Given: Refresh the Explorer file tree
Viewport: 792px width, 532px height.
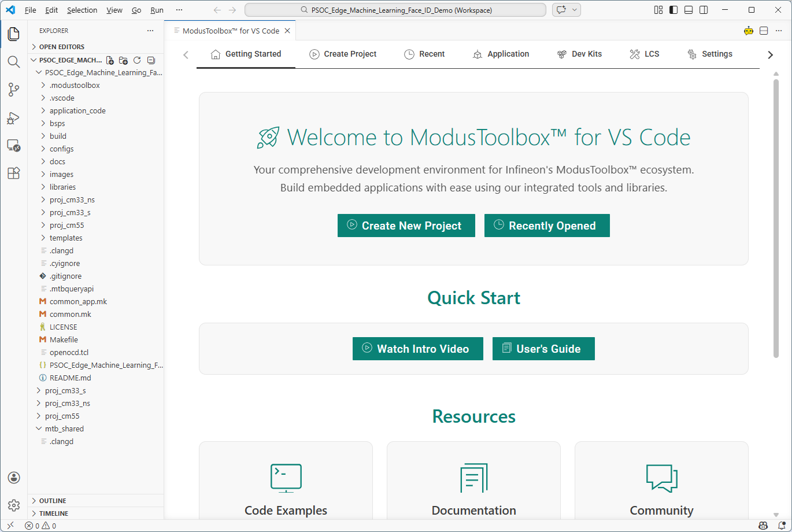Looking at the screenshot, I should point(137,60).
